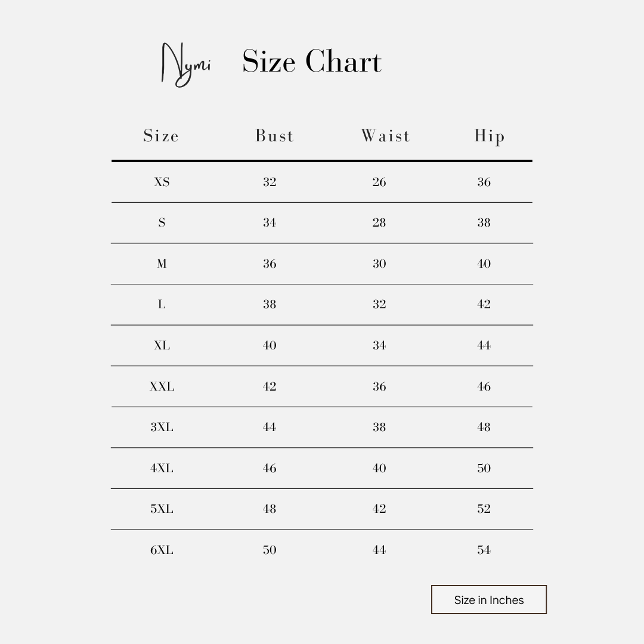
Task: Click the M size row label
Action: pos(162,264)
